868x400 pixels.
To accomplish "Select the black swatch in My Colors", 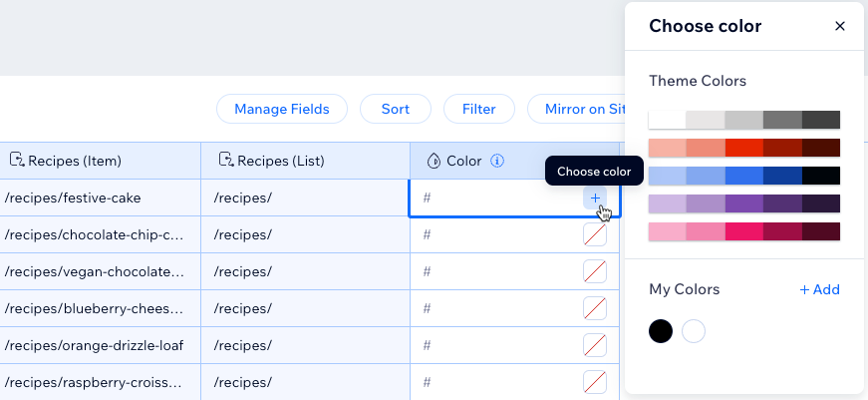I will click(x=661, y=331).
